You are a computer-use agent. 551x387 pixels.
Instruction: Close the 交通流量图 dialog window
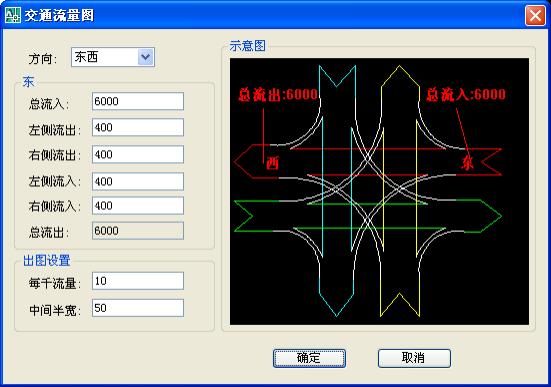535,15
